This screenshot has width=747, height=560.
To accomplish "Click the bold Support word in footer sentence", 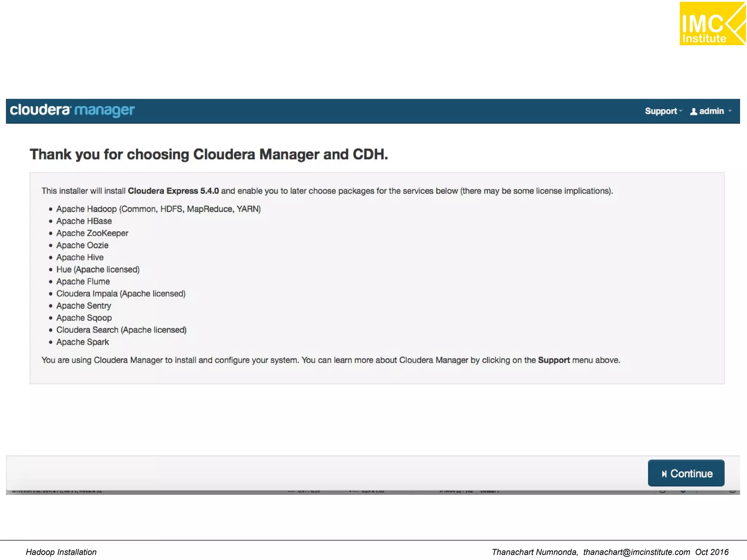I will pos(554,360).
